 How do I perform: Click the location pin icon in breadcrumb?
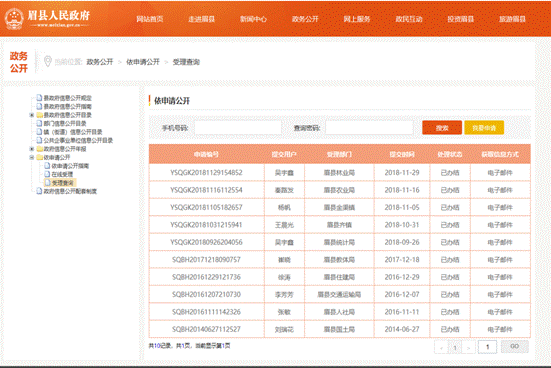pyautogui.click(x=48, y=62)
